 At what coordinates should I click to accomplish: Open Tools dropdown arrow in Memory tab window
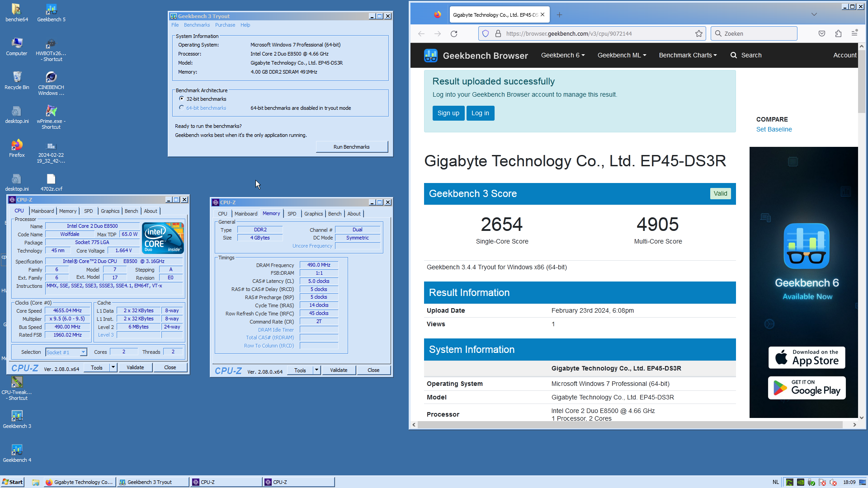[x=316, y=370]
